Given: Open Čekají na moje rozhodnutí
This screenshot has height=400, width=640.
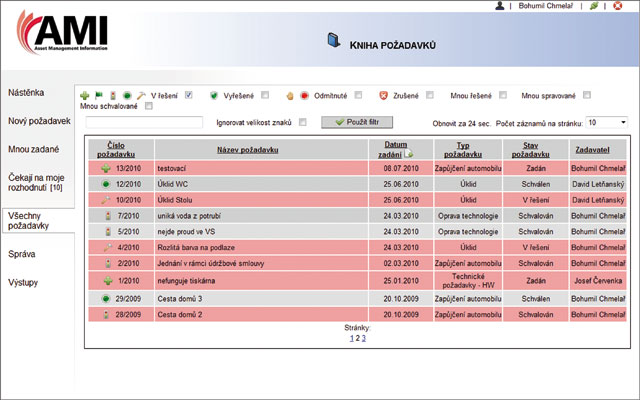Looking at the screenshot, I should point(36,182).
